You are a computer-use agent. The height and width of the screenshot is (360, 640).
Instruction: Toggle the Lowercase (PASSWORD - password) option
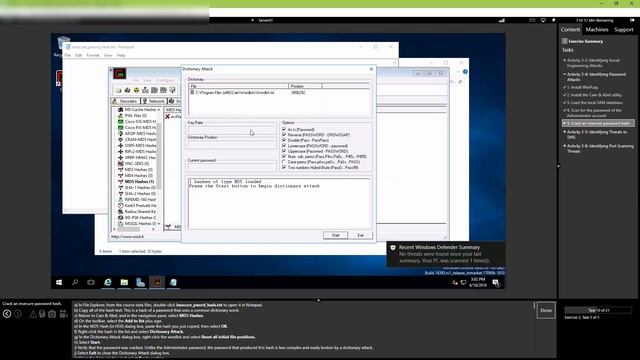284,146
